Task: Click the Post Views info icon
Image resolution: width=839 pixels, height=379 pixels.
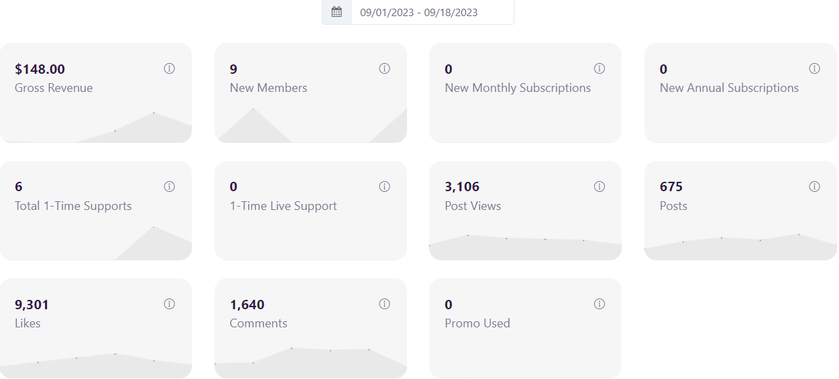Action: pos(599,186)
